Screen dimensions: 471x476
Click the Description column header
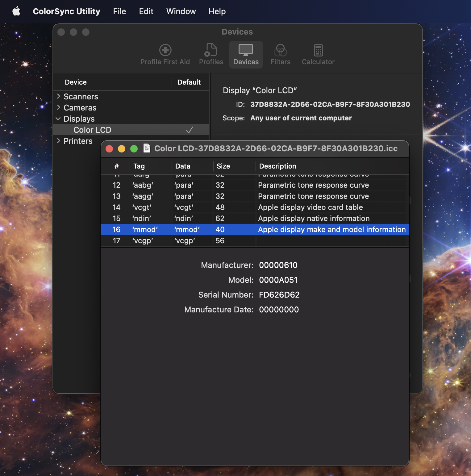click(277, 166)
